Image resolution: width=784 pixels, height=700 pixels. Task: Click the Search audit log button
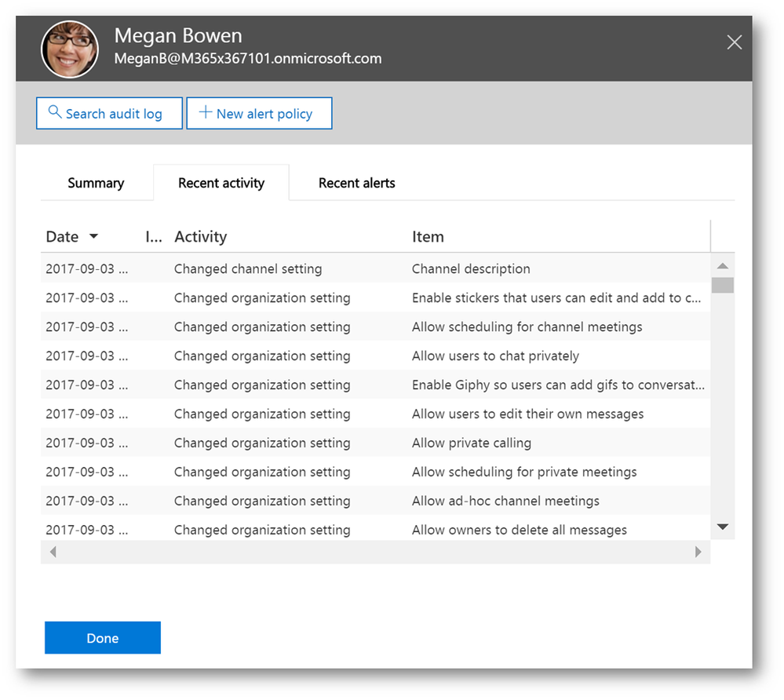coord(109,114)
